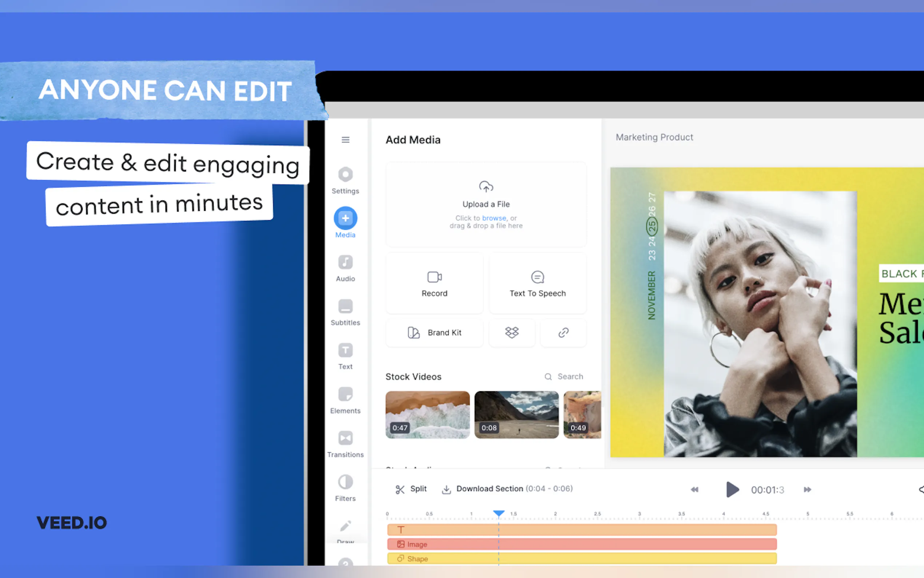The height and width of the screenshot is (578, 924).
Task: Click the link import icon
Action: click(563, 333)
